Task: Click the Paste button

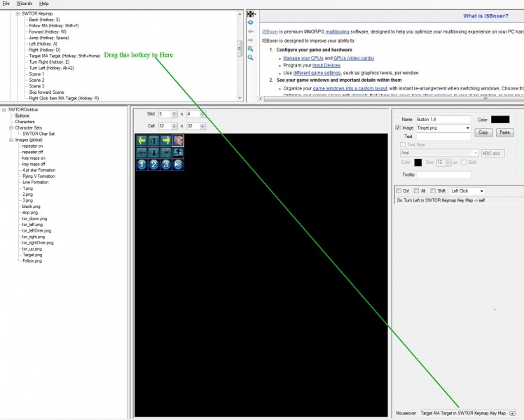Action: (504, 132)
